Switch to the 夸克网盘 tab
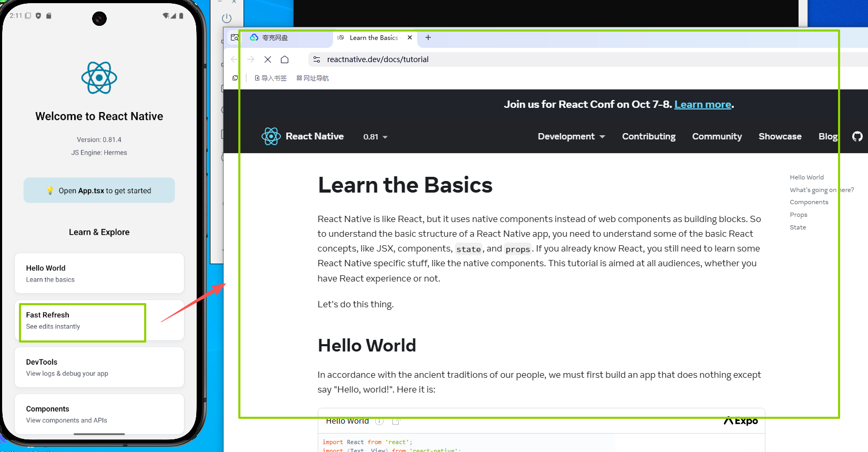 pos(287,38)
